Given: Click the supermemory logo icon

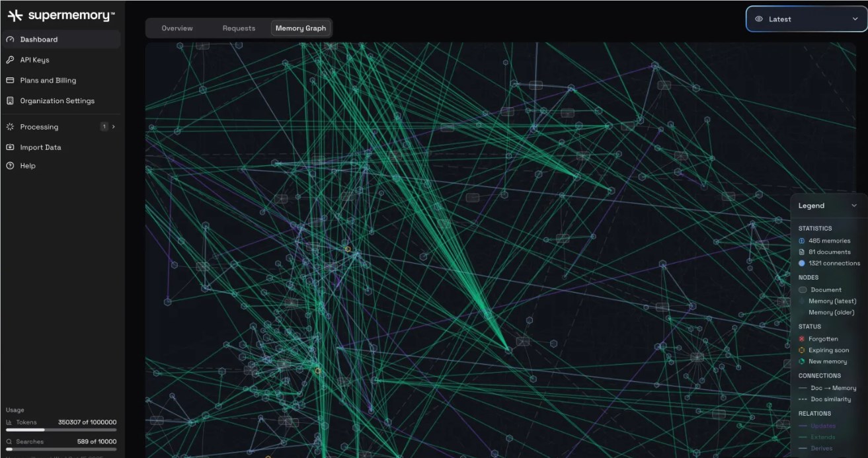Looking at the screenshot, I should (x=15, y=16).
